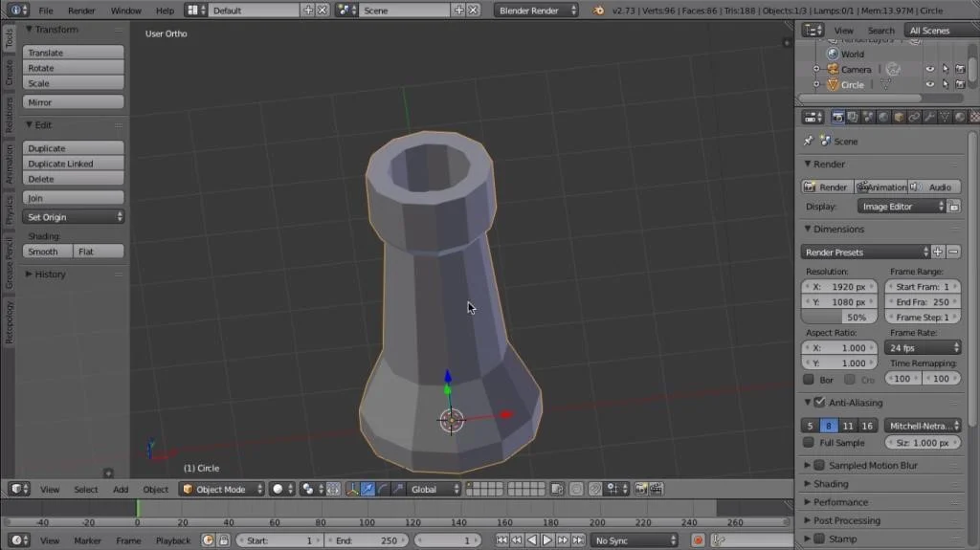Open the Render menu in top bar

pos(81,11)
